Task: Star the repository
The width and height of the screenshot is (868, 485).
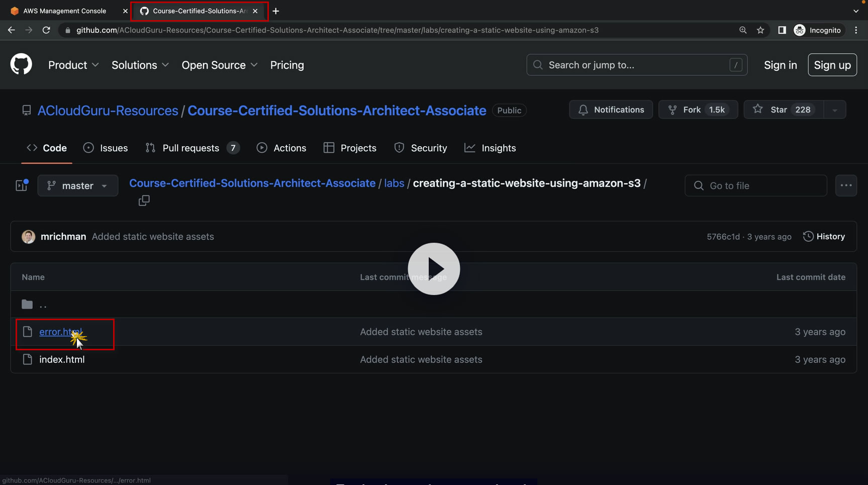Action: [784, 110]
